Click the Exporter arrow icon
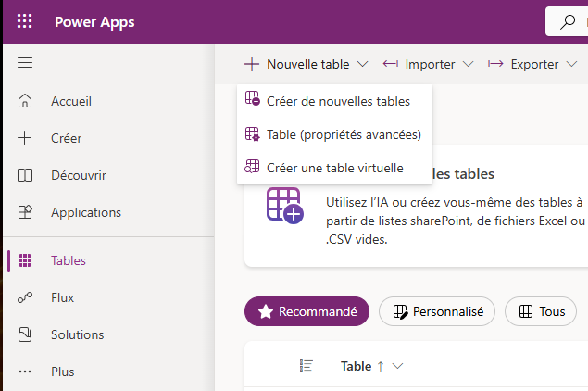The width and height of the screenshot is (588, 391). point(495,64)
